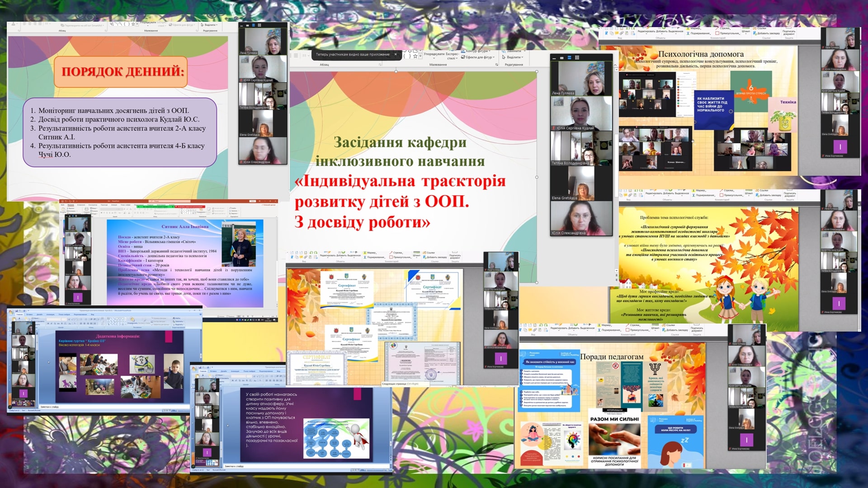The height and width of the screenshot is (488, 868).
Task: Switch center Zoom video panel to strip view
Action: pos(570,58)
